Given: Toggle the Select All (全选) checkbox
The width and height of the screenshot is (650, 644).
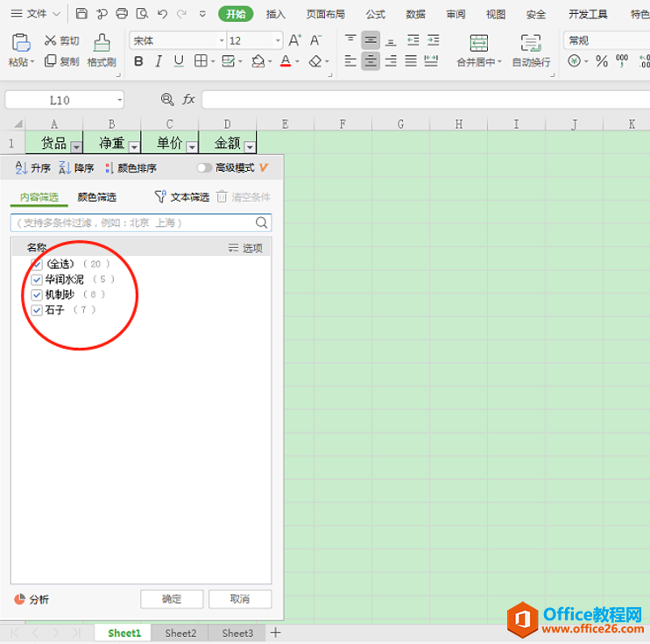Looking at the screenshot, I should coord(37,264).
